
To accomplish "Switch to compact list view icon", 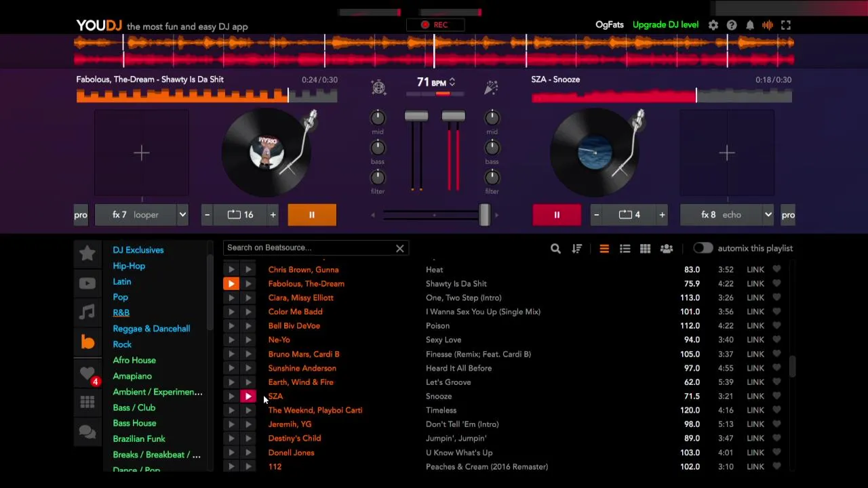I will click(x=604, y=249).
